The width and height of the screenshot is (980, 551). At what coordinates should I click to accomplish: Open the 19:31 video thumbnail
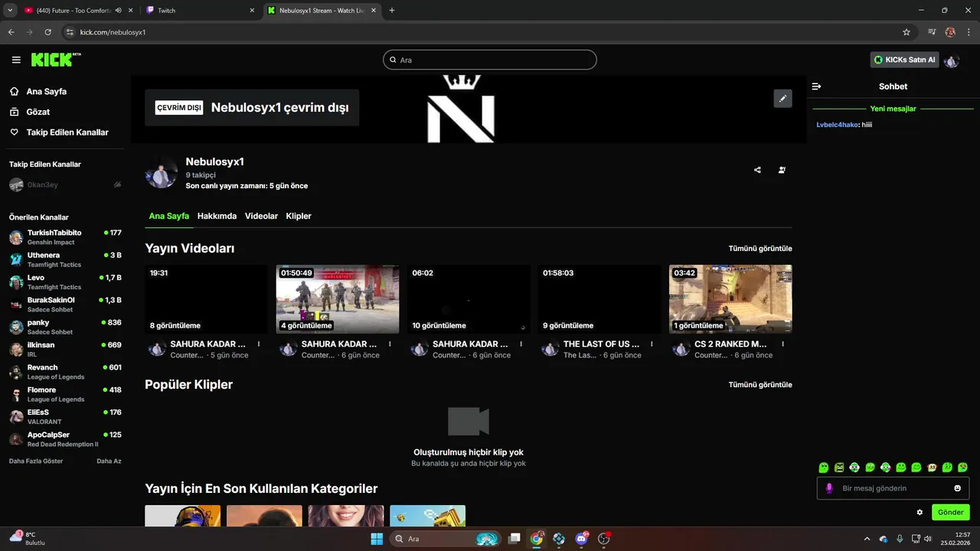[206, 299]
